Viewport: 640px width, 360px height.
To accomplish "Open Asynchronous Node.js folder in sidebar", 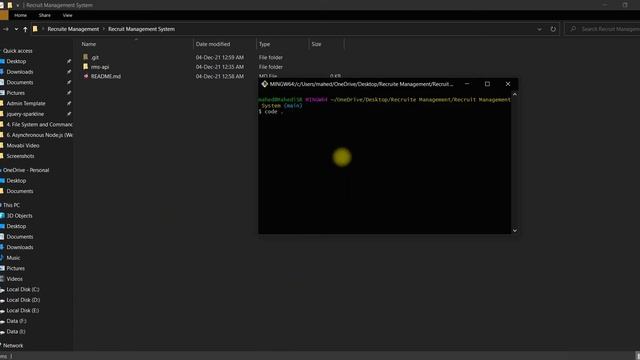I will pos(39,135).
